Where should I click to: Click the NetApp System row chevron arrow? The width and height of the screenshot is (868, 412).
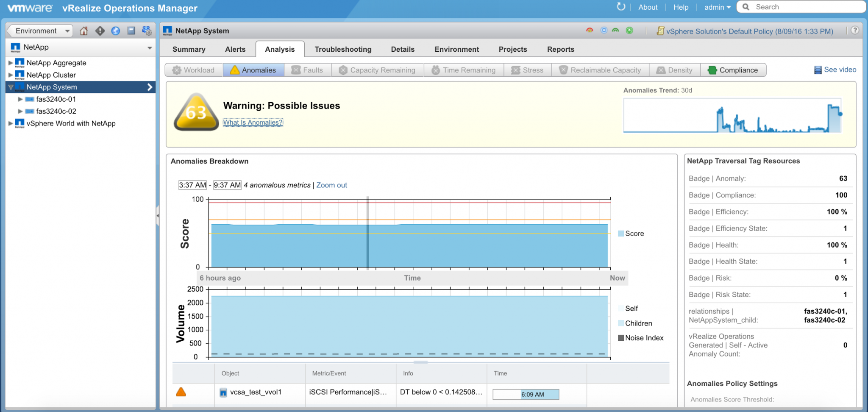(x=149, y=87)
